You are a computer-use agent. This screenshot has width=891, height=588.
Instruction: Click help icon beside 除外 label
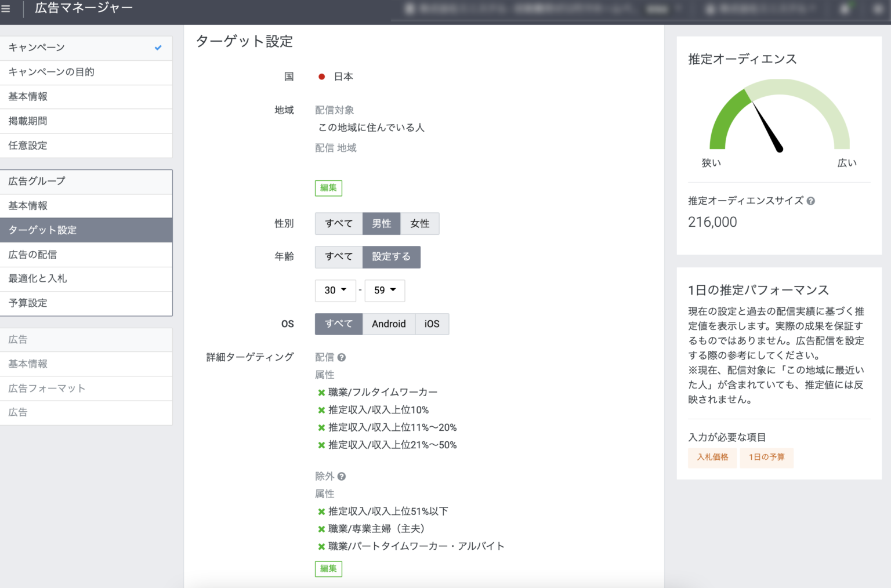point(342,477)
